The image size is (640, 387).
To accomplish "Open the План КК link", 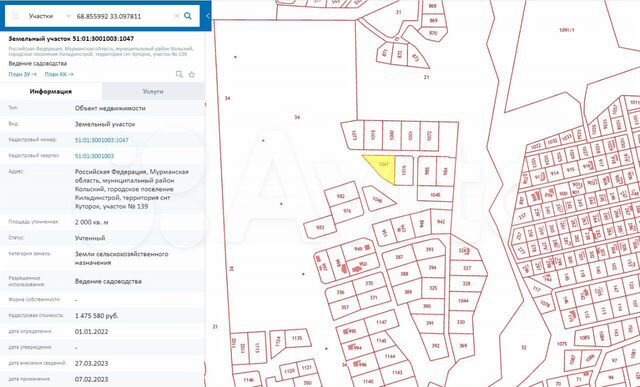I will pos(59,74).
